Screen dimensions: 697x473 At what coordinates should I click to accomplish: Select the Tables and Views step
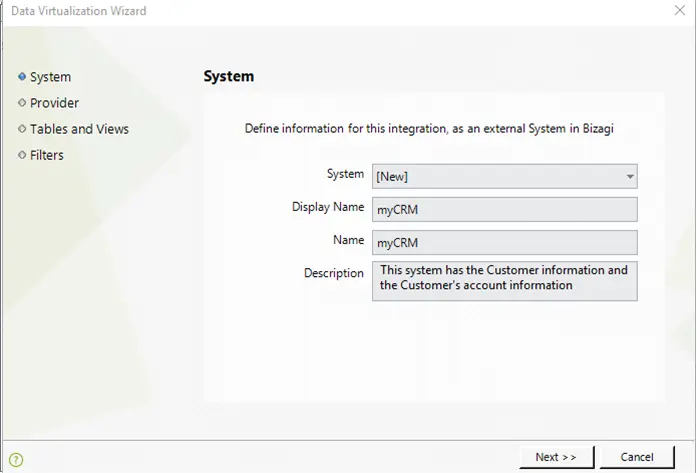click(x=79, y=129)
